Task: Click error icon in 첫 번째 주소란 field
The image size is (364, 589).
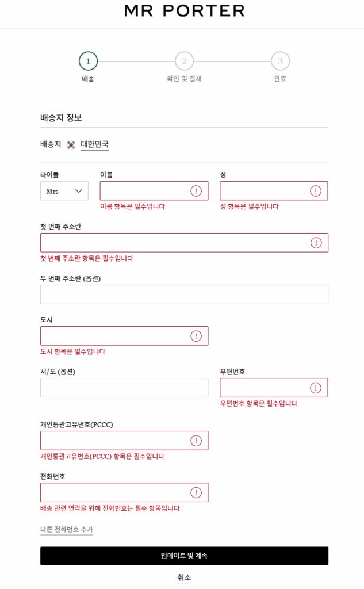Action: [316, 243]
